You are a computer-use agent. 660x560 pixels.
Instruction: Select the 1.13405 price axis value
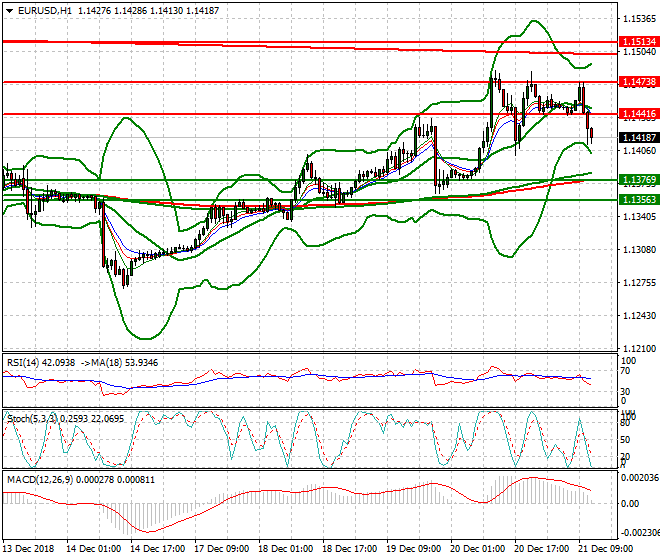tap(639, 216)
